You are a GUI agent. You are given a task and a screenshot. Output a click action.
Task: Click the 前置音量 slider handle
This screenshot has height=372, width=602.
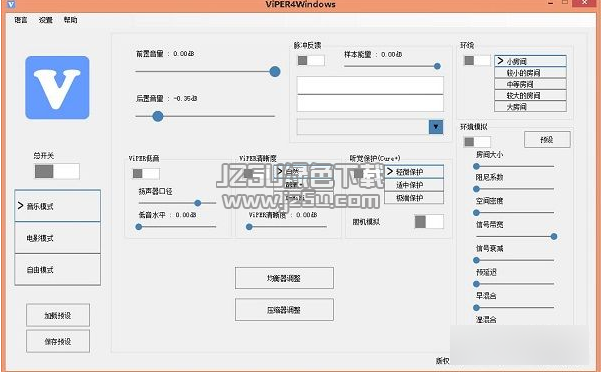pos(275,71)
